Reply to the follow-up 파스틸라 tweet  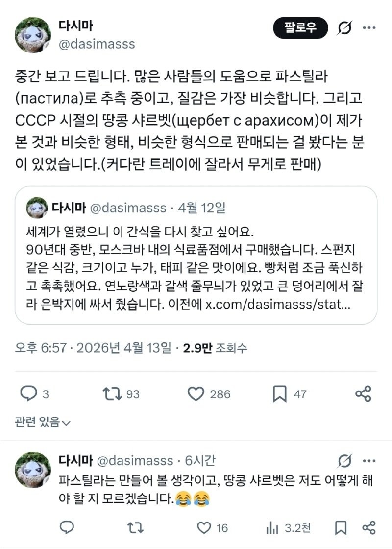[67, 527]
